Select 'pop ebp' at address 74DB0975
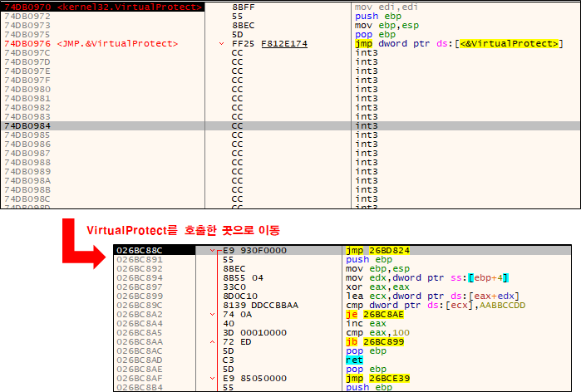 click(375, 34)
